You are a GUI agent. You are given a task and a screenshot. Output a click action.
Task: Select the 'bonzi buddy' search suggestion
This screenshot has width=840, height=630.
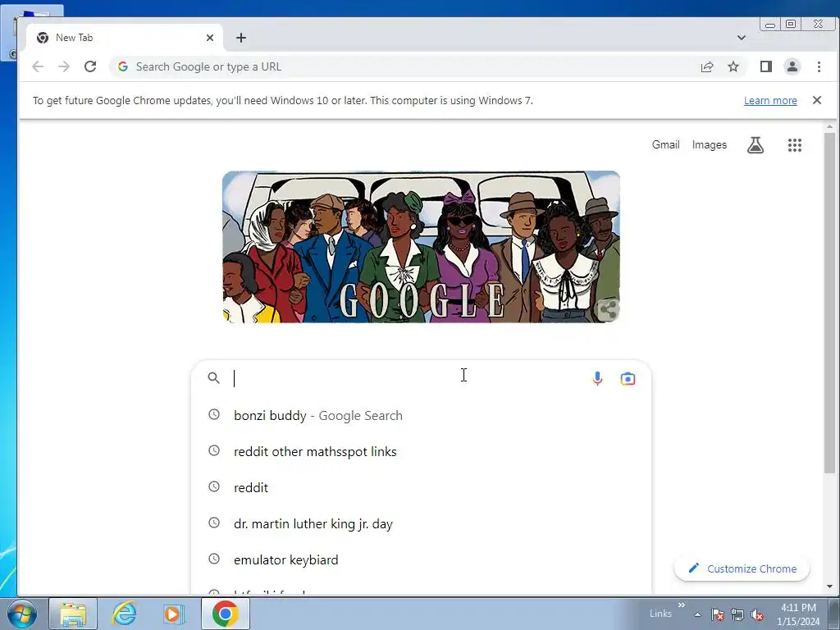(x=422, y=415)
